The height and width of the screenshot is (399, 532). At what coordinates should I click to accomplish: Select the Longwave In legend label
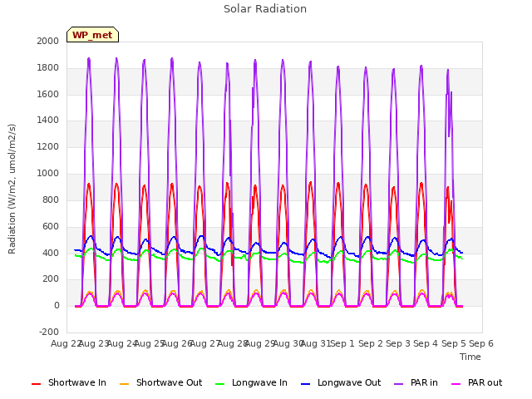[x=259, y=382]
